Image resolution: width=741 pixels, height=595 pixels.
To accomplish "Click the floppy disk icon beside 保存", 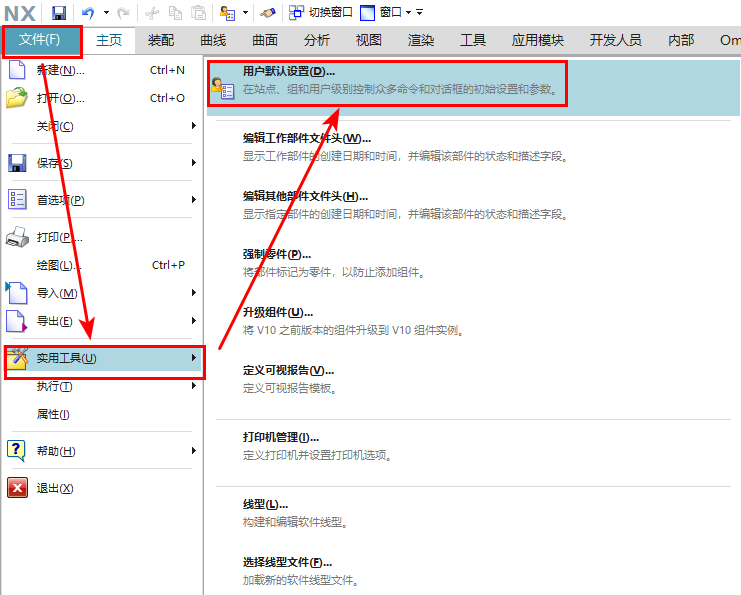I will click(x=17, y=163).
